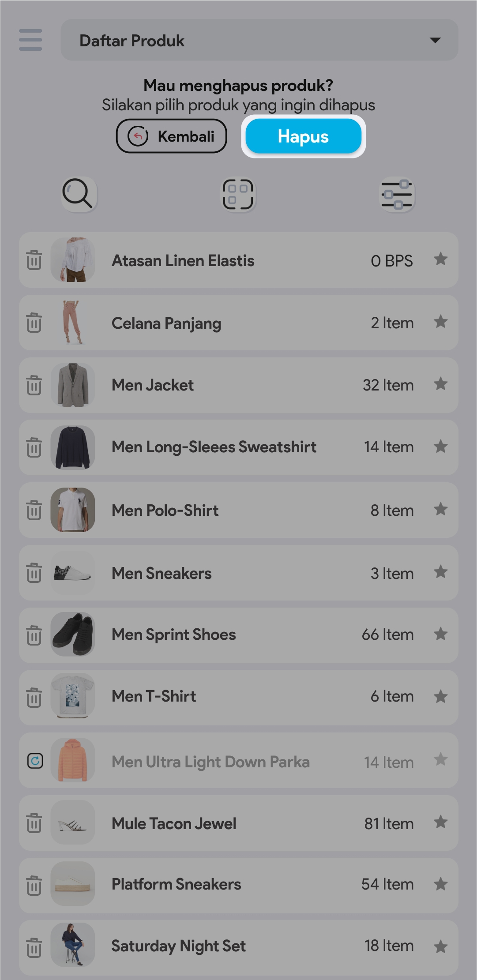Image resolution: width=477 pixels, height=980 pixels.
Task: Toggle favorite star for Men Sneakers
Action: point(440,572)
